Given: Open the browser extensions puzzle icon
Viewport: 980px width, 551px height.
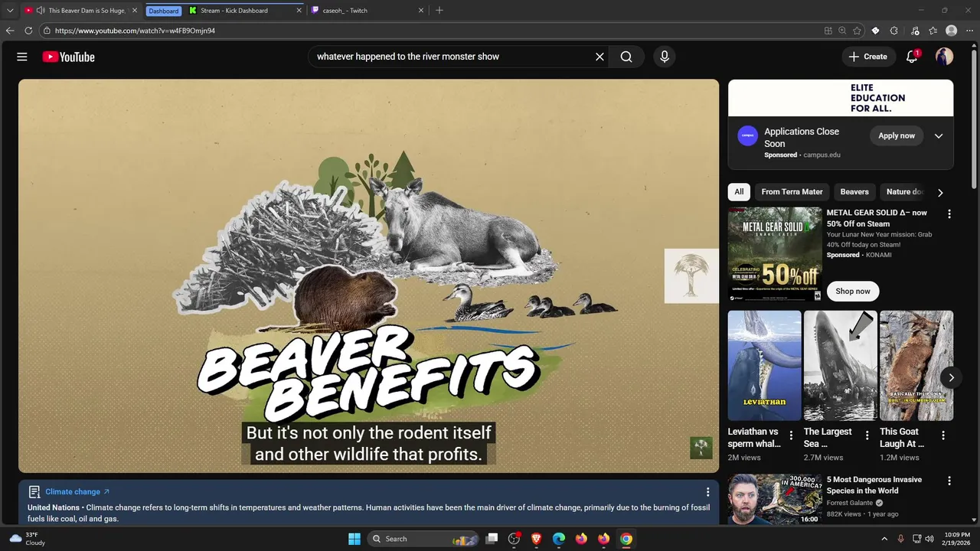Looking at the screenshot, I should [893, 31].
